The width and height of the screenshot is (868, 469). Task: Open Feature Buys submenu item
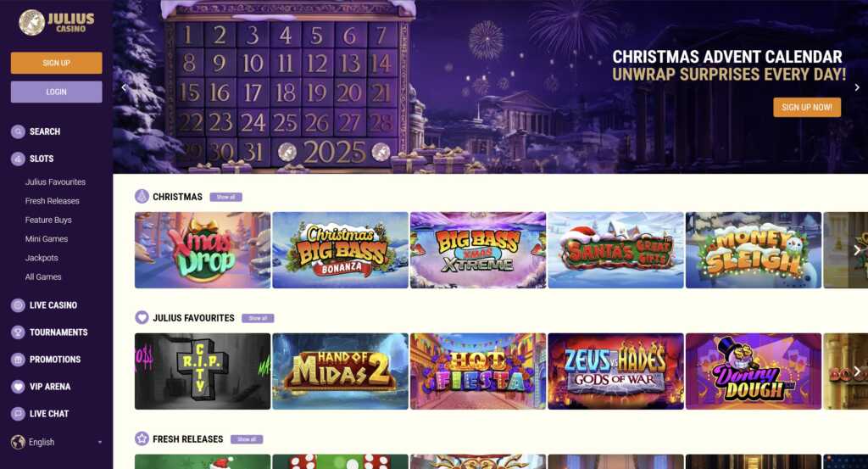48,220
